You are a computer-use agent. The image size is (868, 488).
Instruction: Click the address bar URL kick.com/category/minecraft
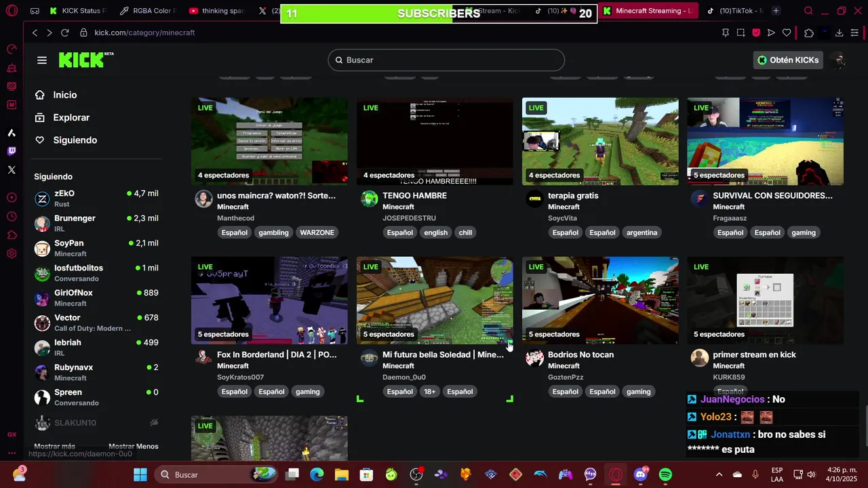click(x=144, y=33)
